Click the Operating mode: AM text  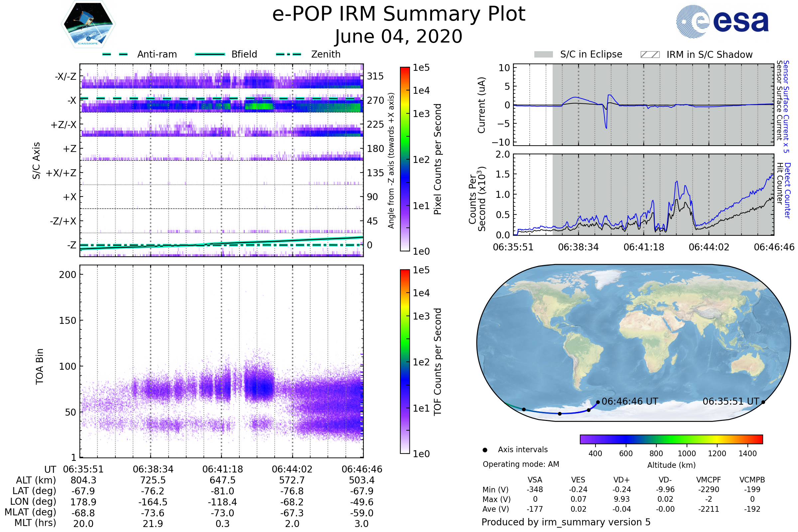(521, 465)
